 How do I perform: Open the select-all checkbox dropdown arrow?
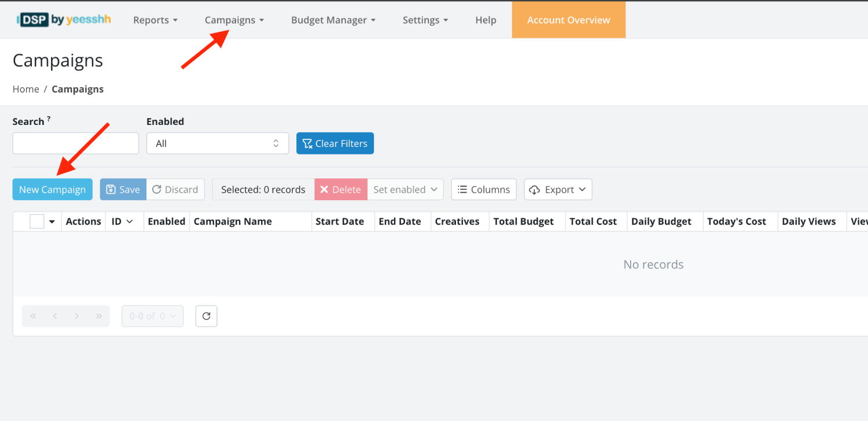(x=52, y=222)
